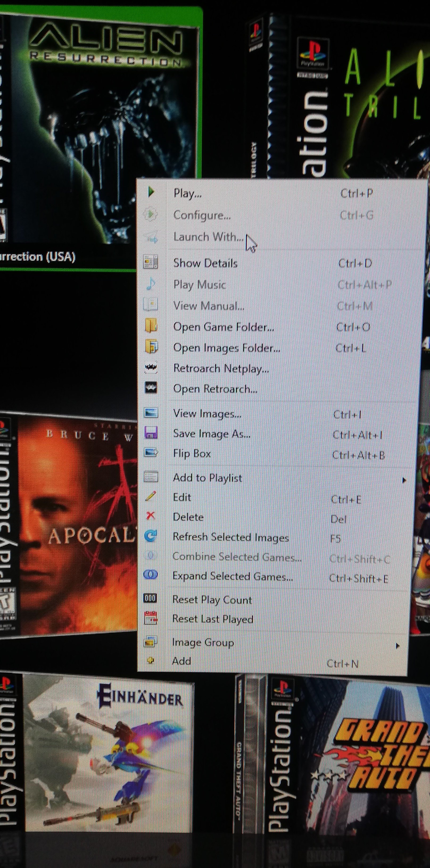This screenshot has width=430, height=868.
Task: Click the Refresh Selected Images icon
Action: pos(150,536)
